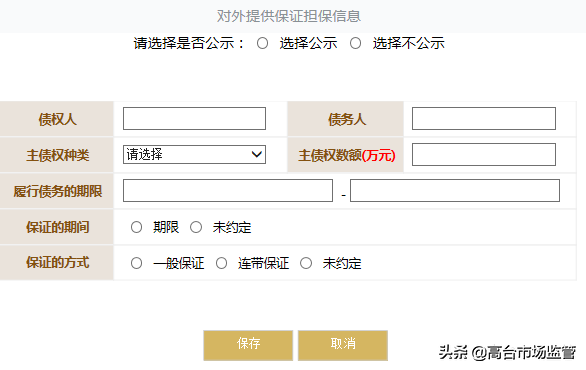Click the 对外提供保证担保信息 title header

coord(289,16)
